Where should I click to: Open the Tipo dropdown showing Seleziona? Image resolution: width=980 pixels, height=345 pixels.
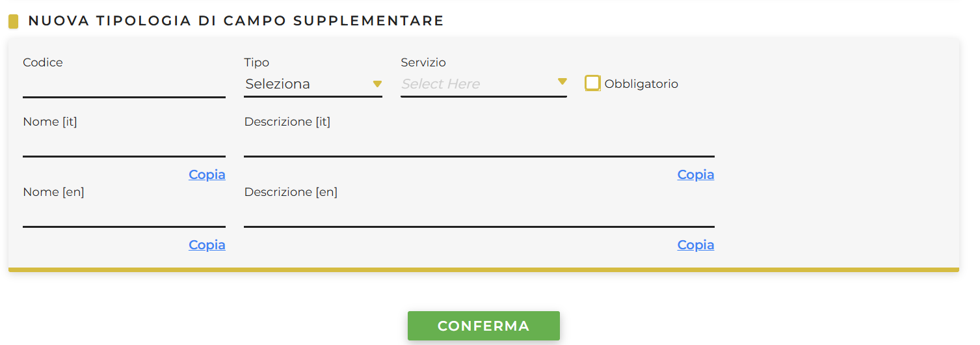[306, 84]
